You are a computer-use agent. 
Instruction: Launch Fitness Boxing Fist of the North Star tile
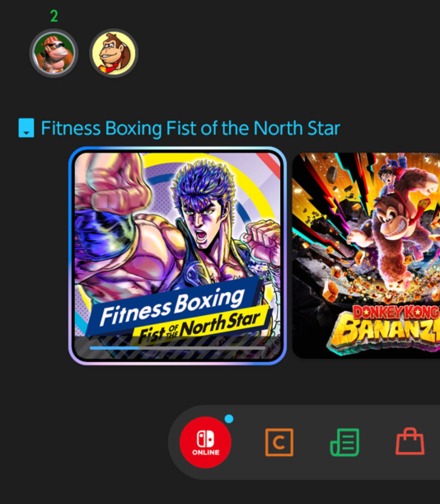pyautogui.click(x=177, y=256)
